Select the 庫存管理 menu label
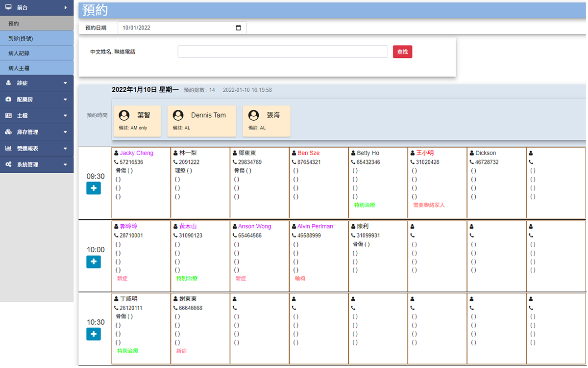 pyautogui.click(x=27, y=132)
